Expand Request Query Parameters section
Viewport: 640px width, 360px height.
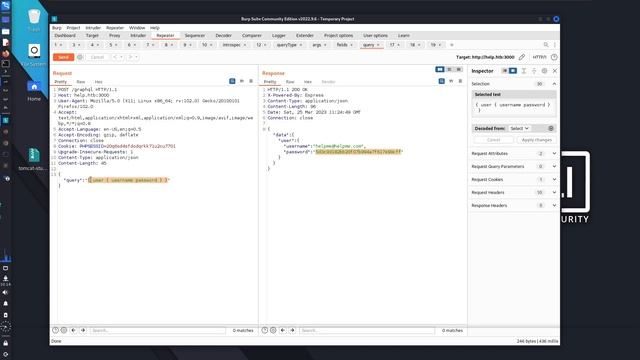tap(554, 167)
